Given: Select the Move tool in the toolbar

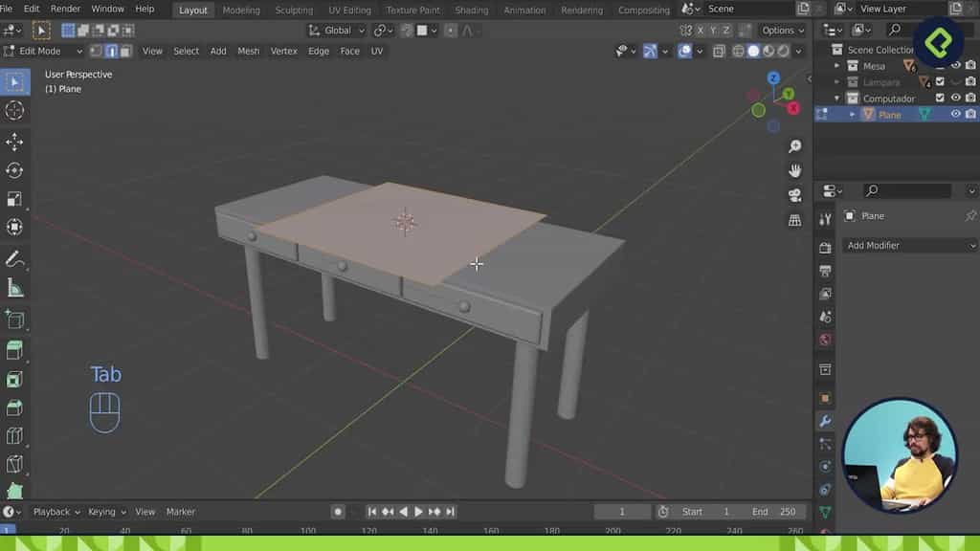Looking at the screenshot, I should (13, 141).
